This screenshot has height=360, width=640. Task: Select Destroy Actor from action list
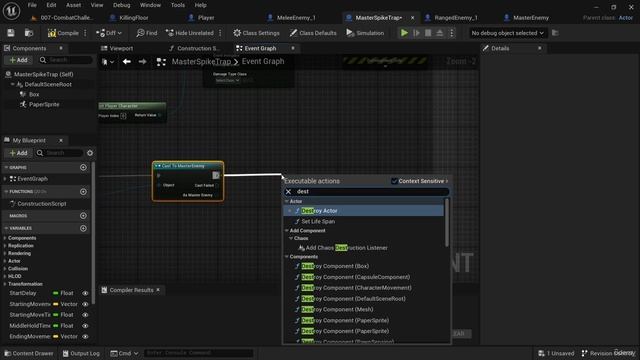coord(363,211)
